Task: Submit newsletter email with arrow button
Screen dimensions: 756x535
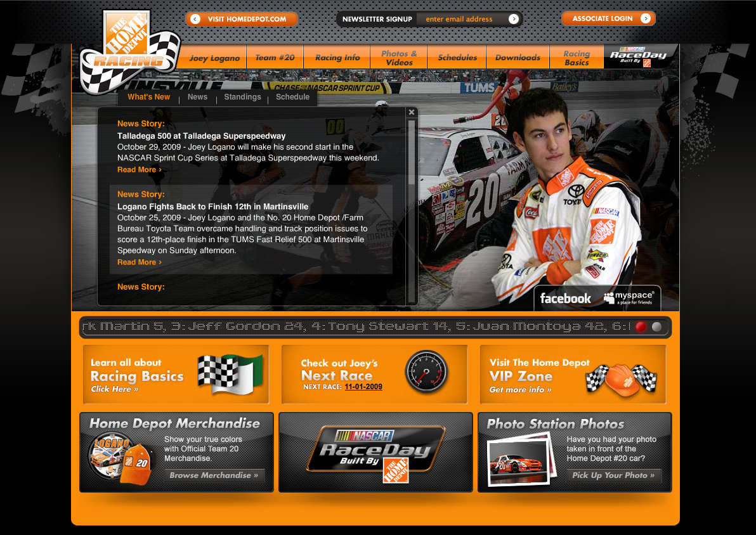Action: coord(514,19)
